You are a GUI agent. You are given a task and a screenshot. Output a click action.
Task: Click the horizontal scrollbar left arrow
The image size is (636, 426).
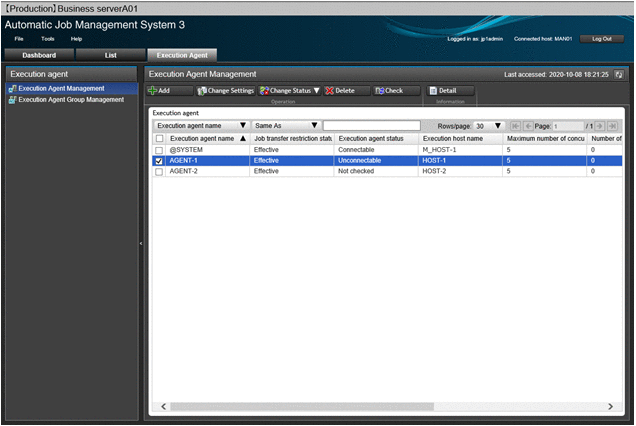(x=163, y=407)
